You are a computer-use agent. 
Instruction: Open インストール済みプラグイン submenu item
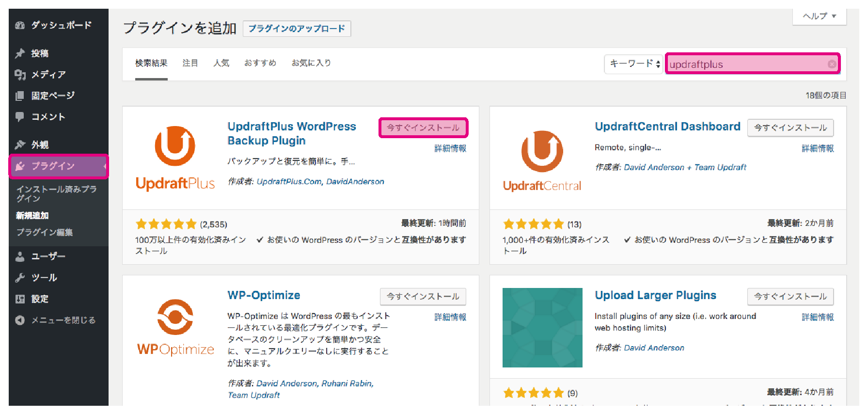57,194
